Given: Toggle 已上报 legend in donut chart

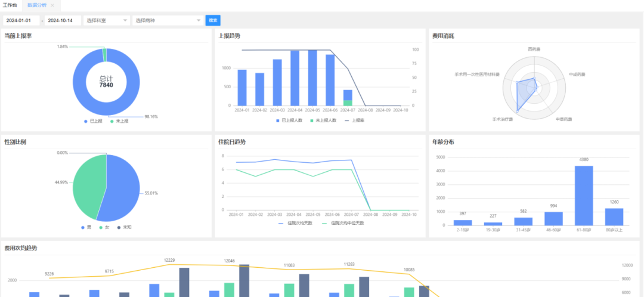Looking at the screenshot, I should (x=94, y=120).
